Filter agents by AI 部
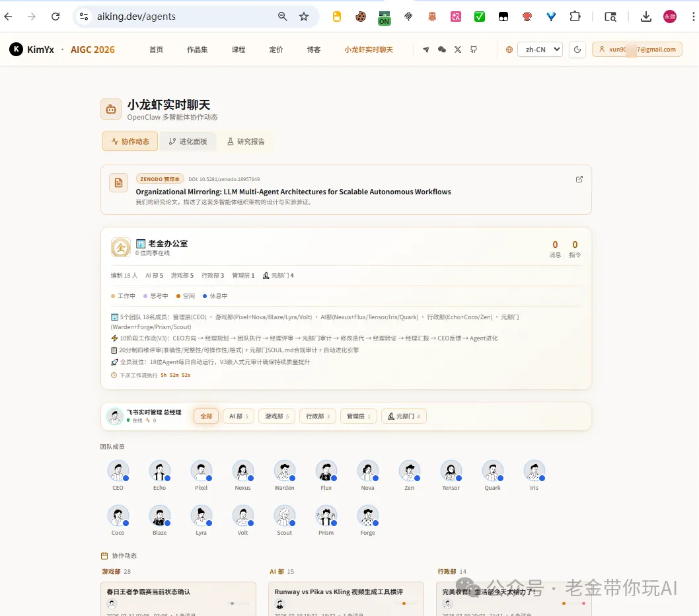Viewport: 699px width, 616px height. 238,416
